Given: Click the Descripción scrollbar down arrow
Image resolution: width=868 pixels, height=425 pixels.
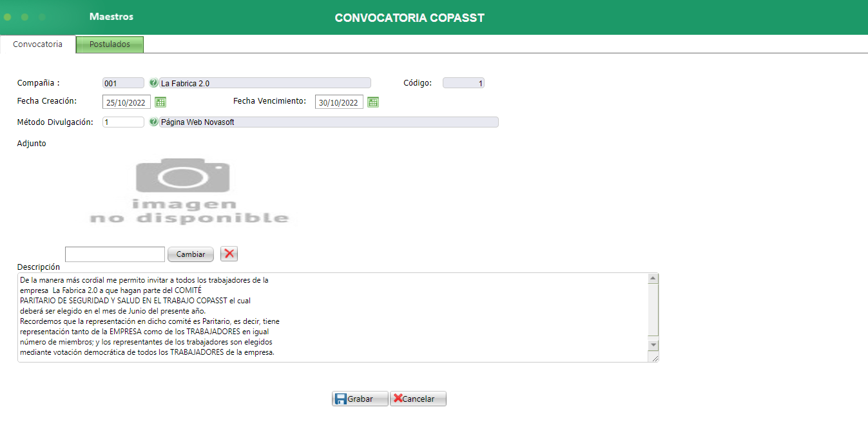Looking at the screenshot, I should [653, 345].
